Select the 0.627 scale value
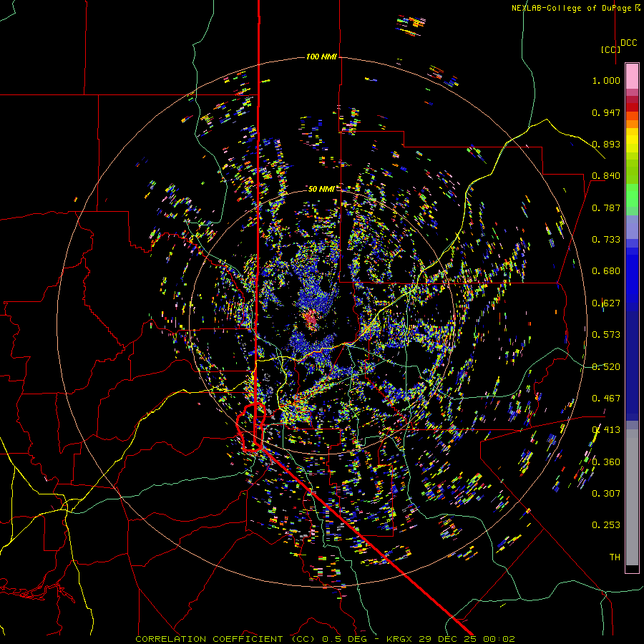The height and width of the screenshot is (644, 644). [606, 303]
